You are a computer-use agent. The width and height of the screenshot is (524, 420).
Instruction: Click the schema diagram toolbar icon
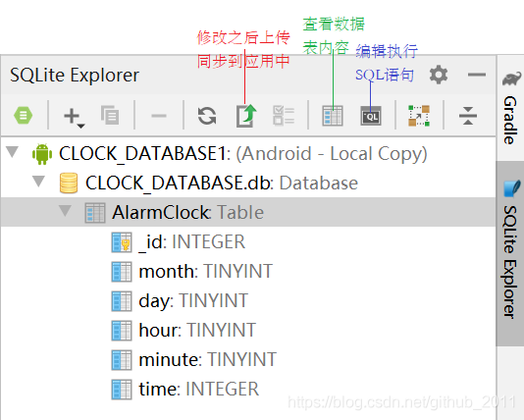[x=419, y=116]
